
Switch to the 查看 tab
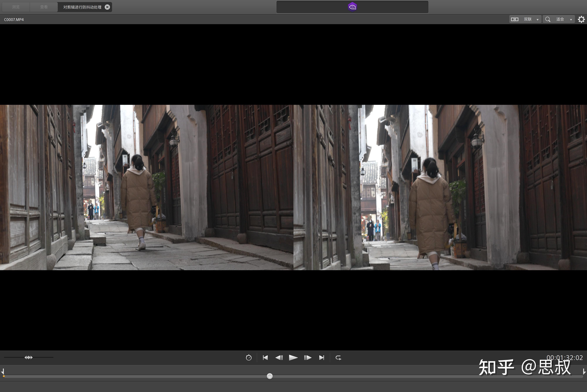44,7
